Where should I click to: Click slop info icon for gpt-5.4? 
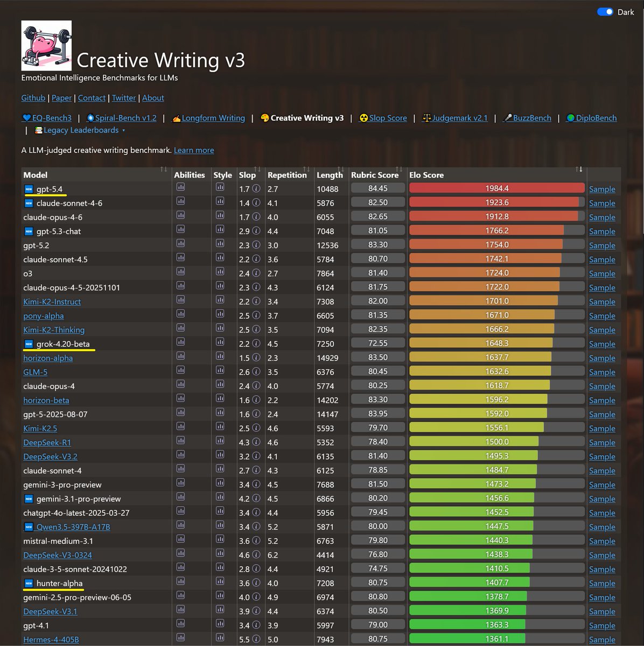(x=256, y=188)
